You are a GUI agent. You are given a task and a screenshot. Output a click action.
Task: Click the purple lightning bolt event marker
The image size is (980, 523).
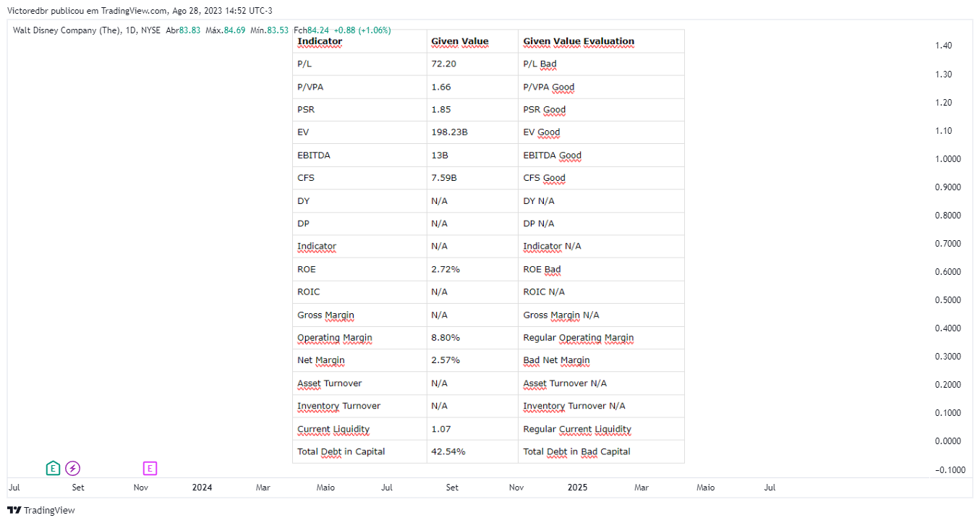[73, 468]
